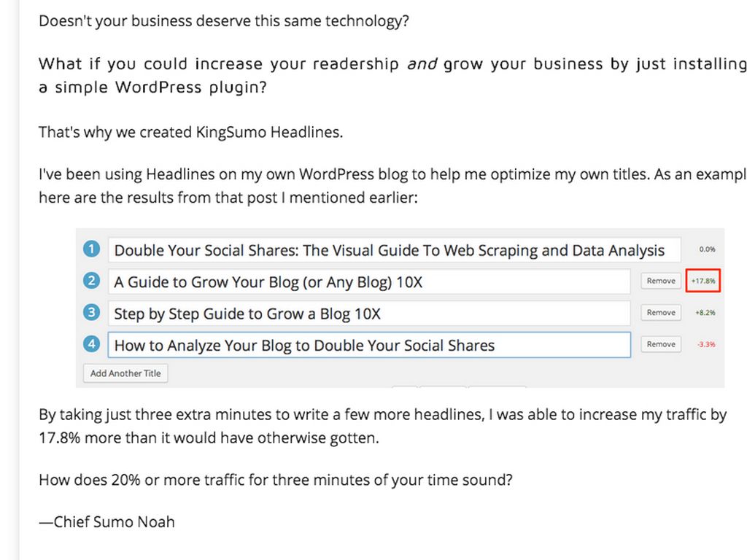Click the number 3 circle badge

[x=91, y=313]
